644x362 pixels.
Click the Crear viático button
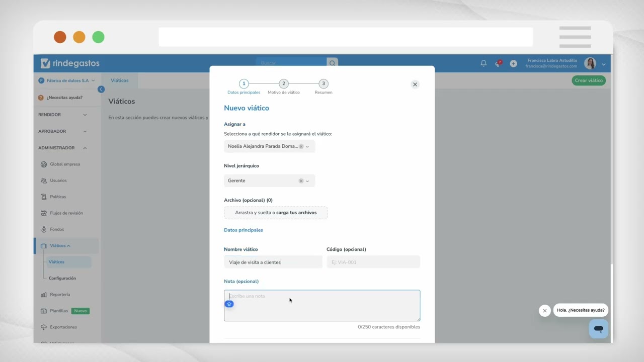tap(589, 80)
